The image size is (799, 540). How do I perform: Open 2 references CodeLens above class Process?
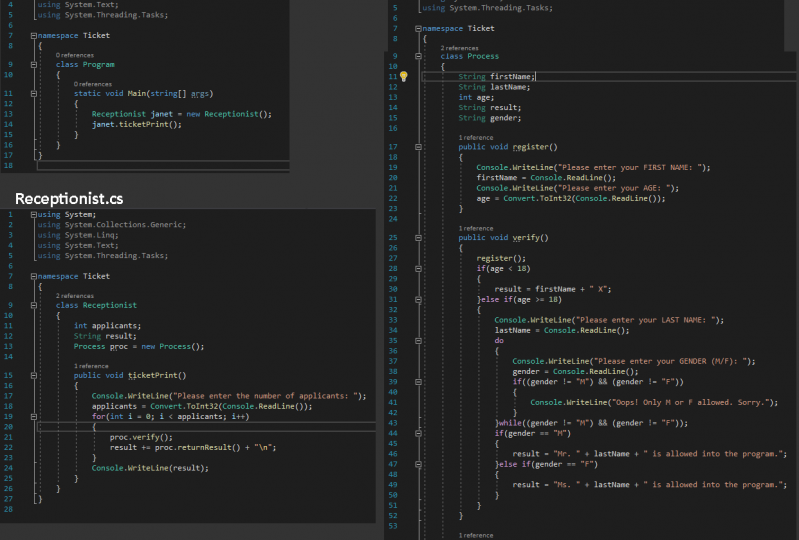pos(459,48)
